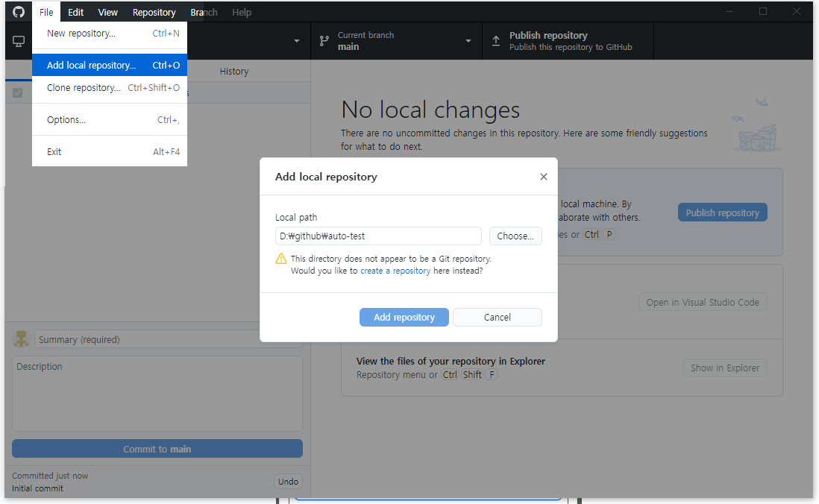Open the Edit menu
This screenshot has height=504, width=819.
pos(76,12)
